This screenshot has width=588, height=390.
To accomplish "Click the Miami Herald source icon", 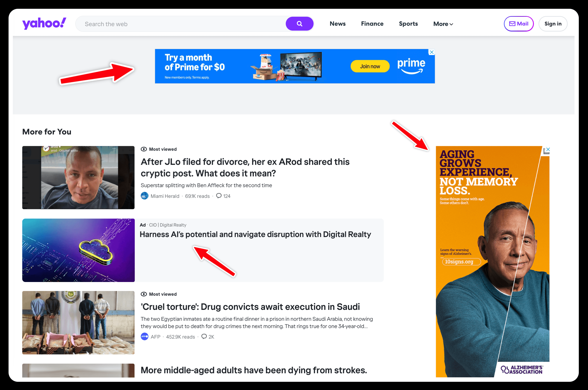I will pos(144,196).
